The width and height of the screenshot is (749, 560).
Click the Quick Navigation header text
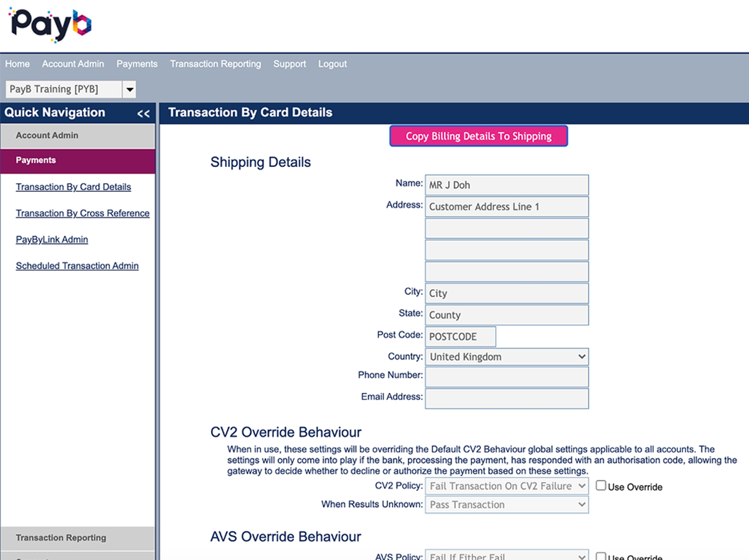pos(55,113)
